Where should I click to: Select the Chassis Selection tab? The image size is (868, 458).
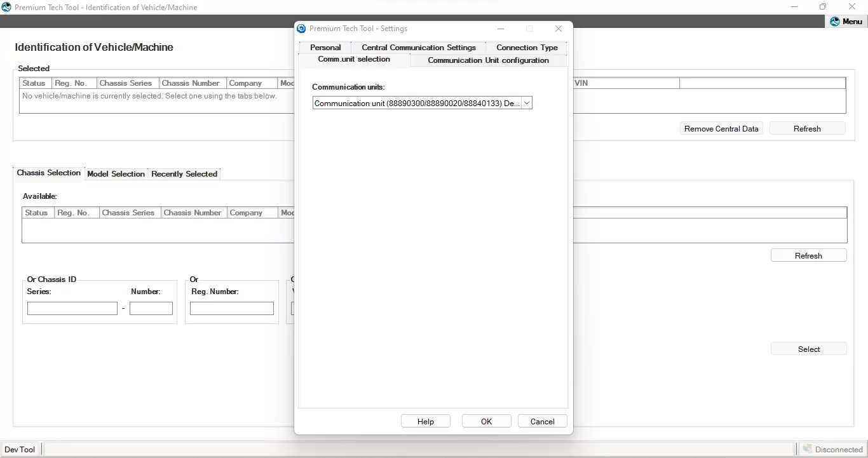click(48, 173)
